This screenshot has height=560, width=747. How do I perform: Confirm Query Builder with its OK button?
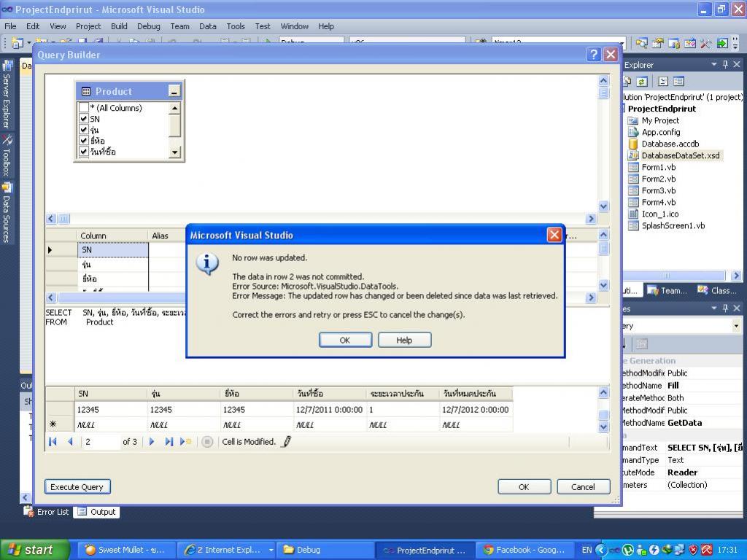point(524,486)
